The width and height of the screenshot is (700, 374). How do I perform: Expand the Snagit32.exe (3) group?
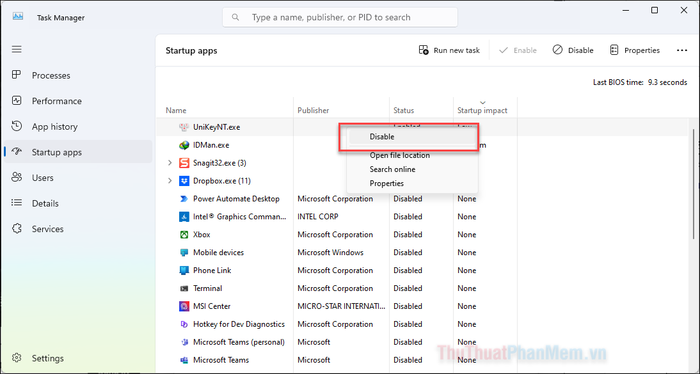(170, 163)
